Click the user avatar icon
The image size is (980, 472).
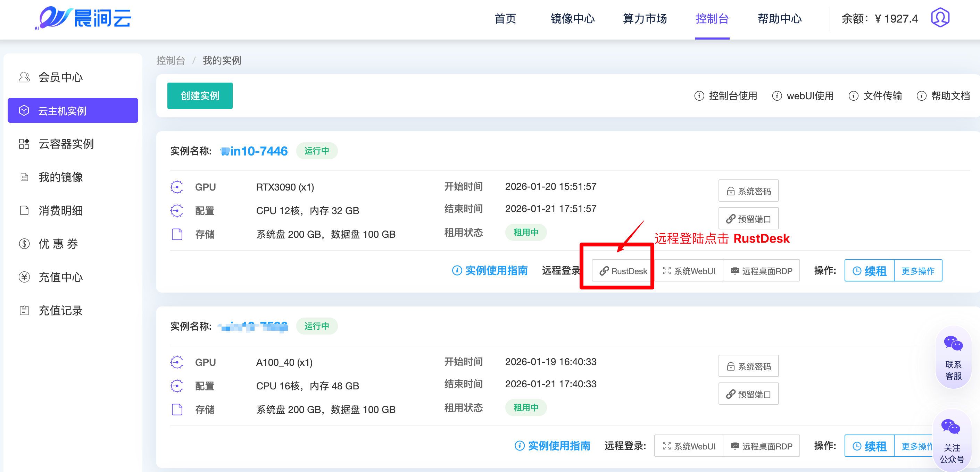(940, 18)
